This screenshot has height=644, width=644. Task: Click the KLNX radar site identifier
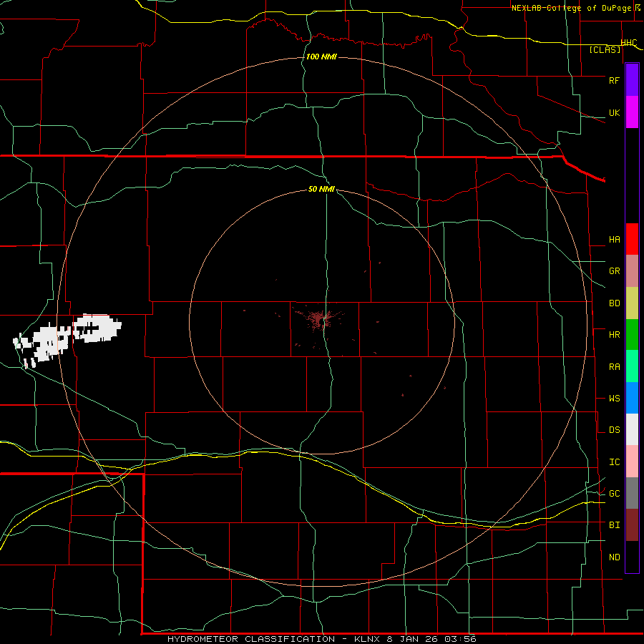click(x=368, y=639)
